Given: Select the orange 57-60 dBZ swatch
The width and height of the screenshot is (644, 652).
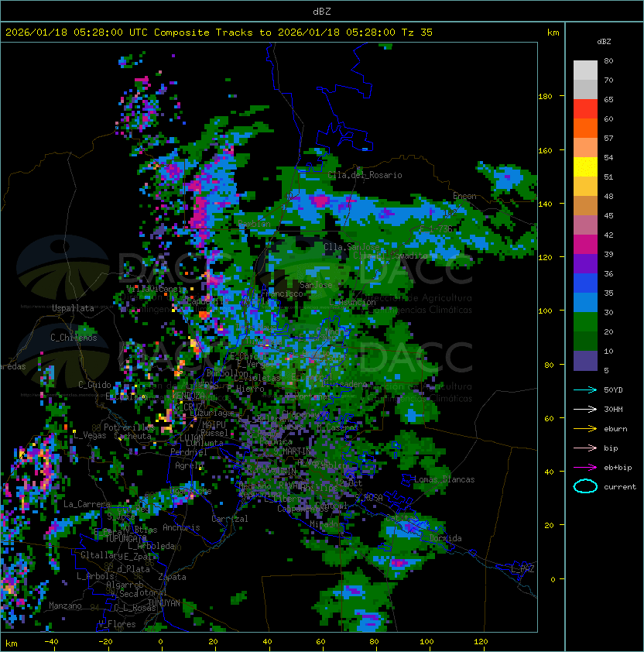Looking at the screenshot, I should (585, 128).
